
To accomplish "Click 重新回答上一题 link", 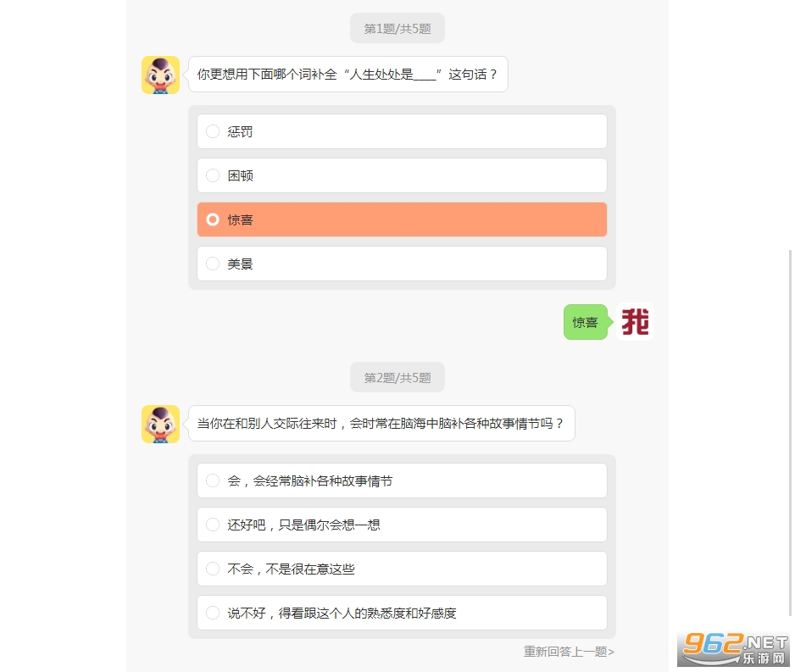I will (x=569, y=652).
